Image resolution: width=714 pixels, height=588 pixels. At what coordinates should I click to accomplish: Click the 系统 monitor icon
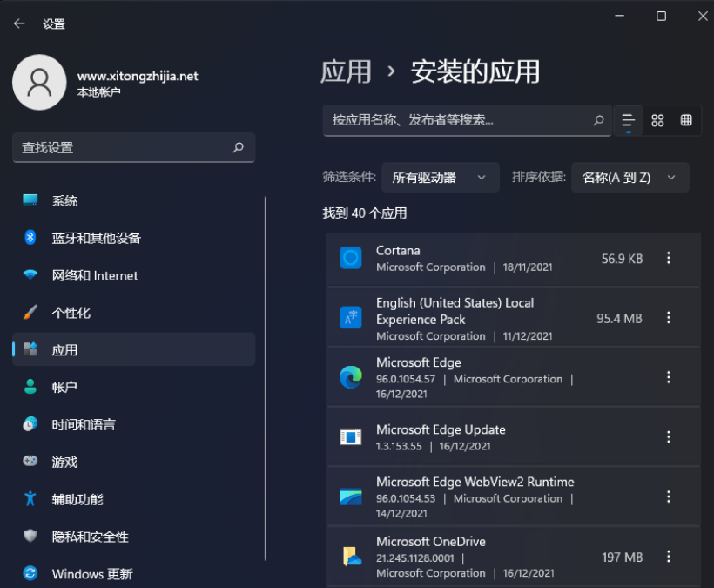[30, 200]
